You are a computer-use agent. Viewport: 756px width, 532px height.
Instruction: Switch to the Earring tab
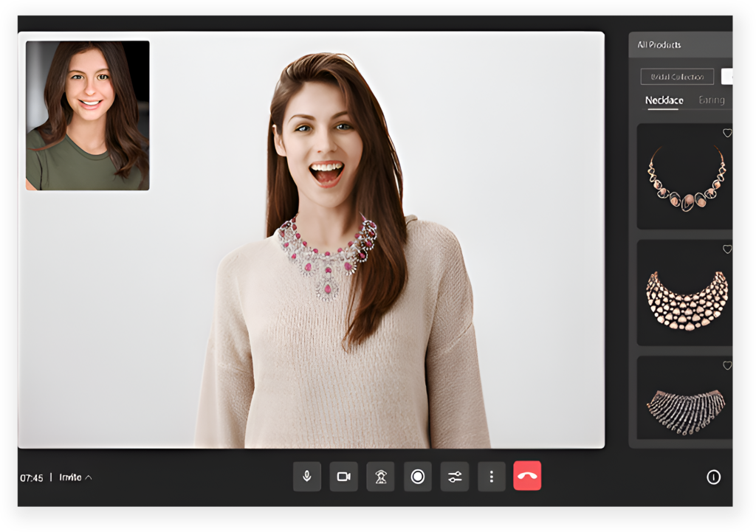coord(711,100)
